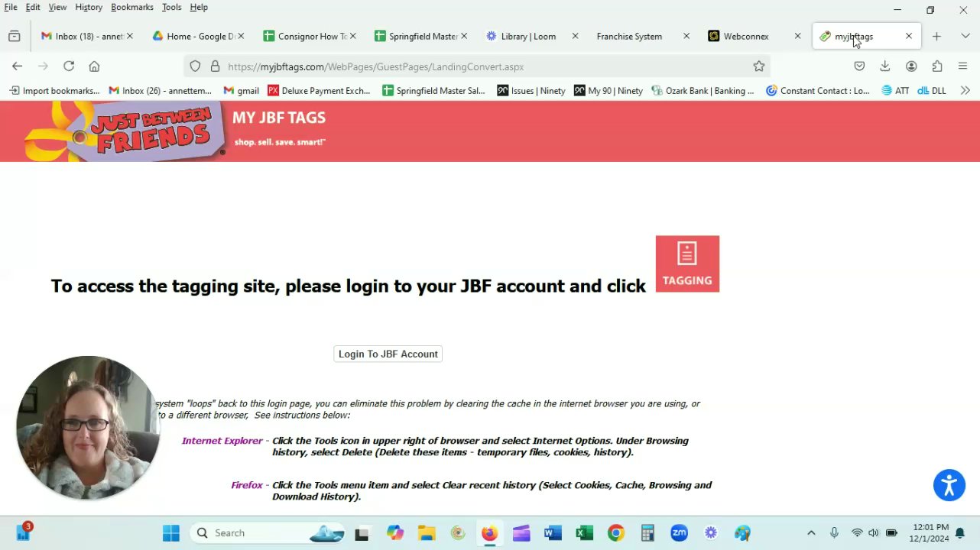
Task: Open Zoom from the taskbar
Action: click(x=679, y=532)
